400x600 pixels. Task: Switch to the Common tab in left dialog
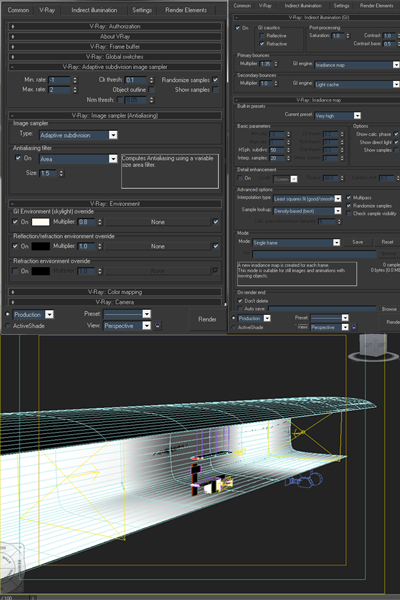(18, 10)
